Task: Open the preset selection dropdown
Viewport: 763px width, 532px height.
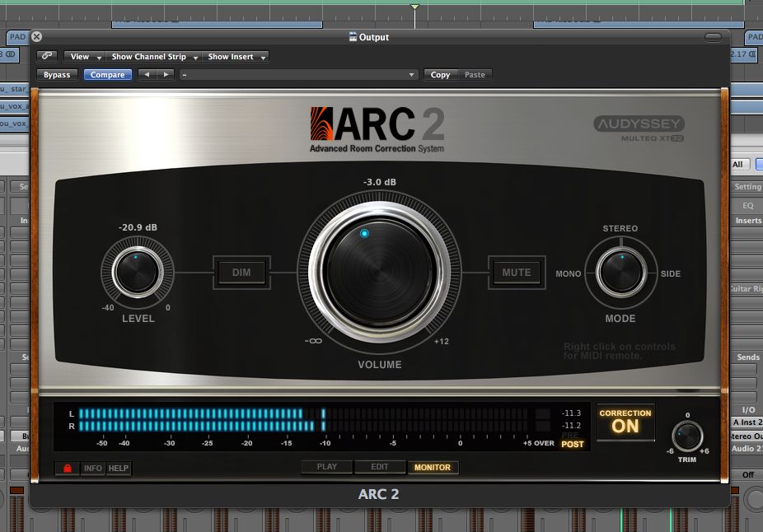Action: coord(298,74)
